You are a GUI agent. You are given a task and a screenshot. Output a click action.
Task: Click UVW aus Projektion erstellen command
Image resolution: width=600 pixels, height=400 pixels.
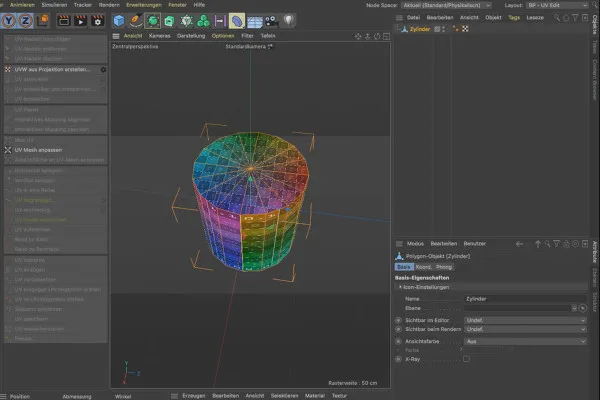point(52,70)
